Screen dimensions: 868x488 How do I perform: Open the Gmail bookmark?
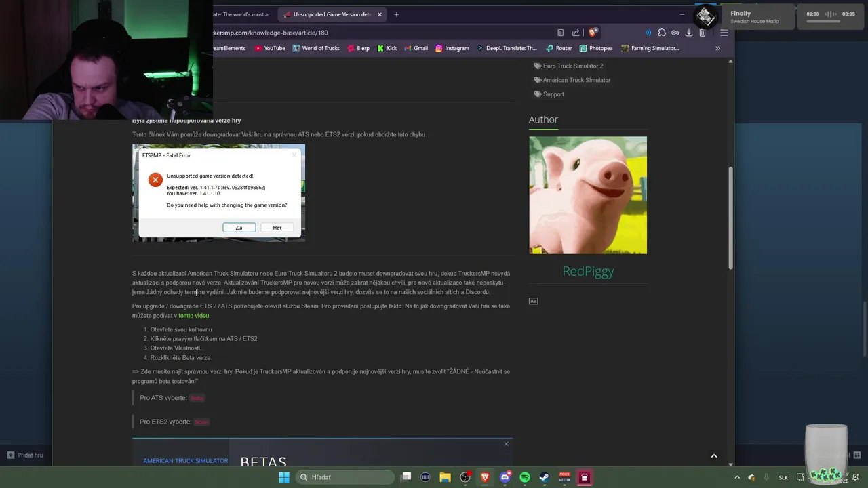click(x=416, y=48)
